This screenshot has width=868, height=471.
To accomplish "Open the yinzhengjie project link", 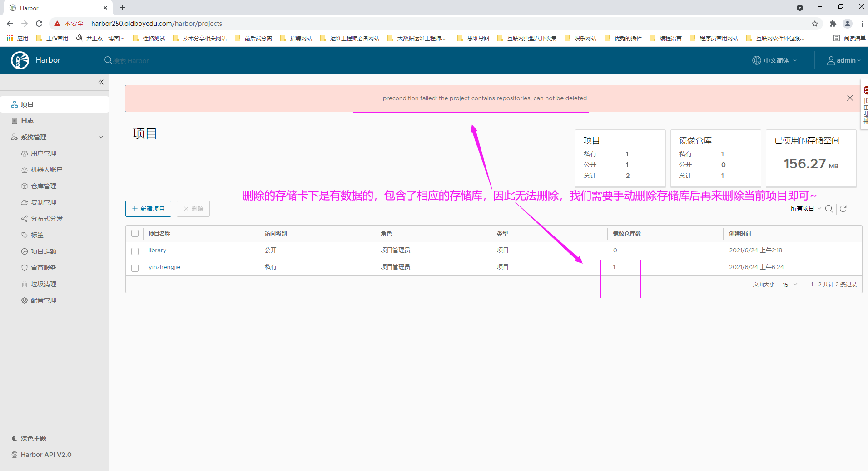I will pyautogui.click(x=164, y=267).
